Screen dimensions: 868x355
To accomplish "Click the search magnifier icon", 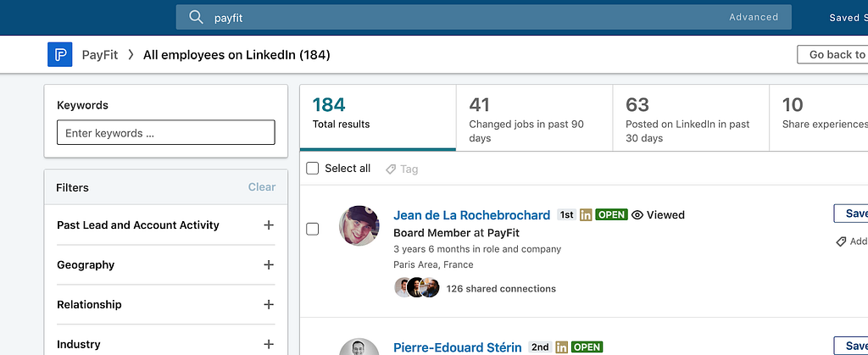I will pyautogui.click(x=196, y=17).
